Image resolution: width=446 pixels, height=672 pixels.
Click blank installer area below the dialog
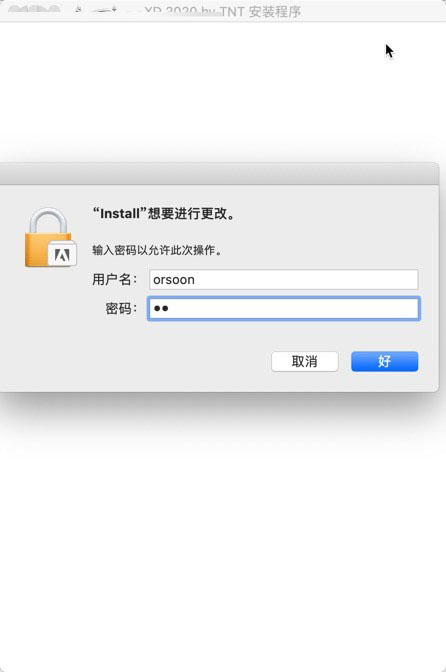[223, 536]
